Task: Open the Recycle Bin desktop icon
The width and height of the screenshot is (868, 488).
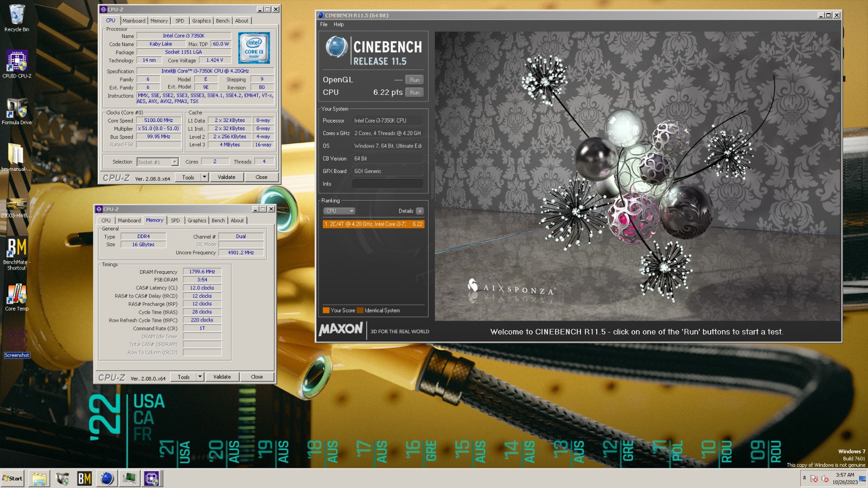Action: click(x=17, y=18)
